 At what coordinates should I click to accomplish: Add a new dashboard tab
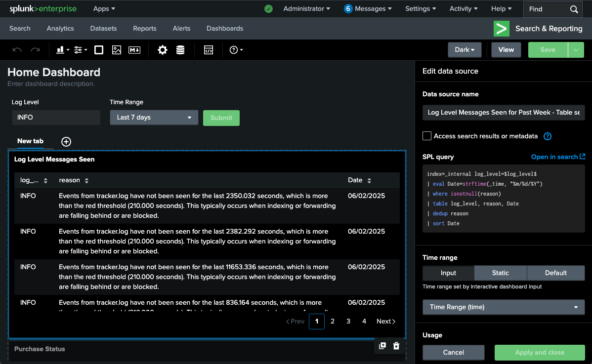pyautogui.click(x=66, y=141)
